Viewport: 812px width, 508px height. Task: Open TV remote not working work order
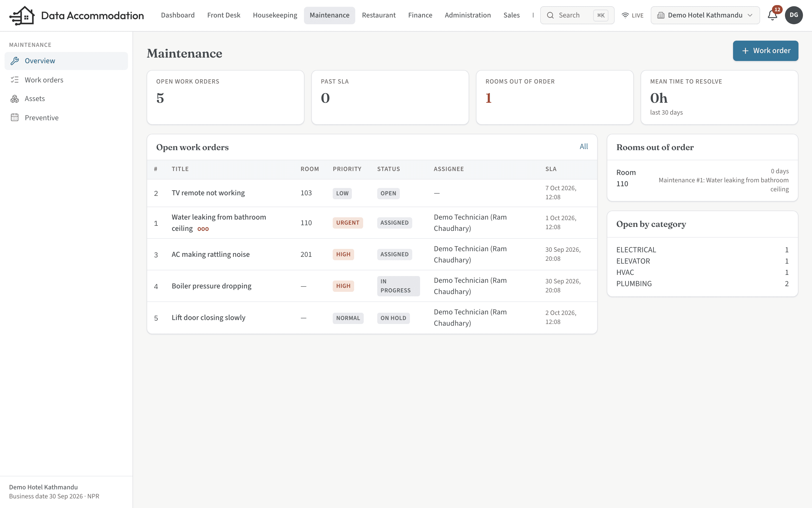click(x=372, y=193)
